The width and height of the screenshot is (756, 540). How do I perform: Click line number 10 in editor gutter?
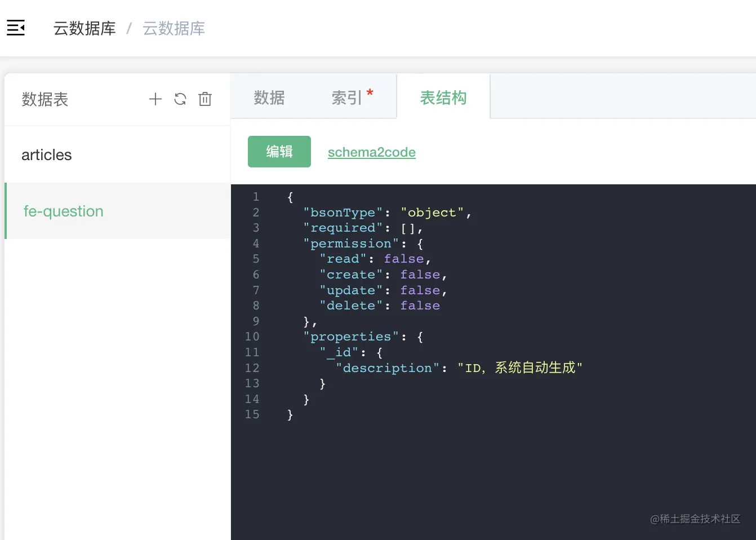click(x=252, y=337)
